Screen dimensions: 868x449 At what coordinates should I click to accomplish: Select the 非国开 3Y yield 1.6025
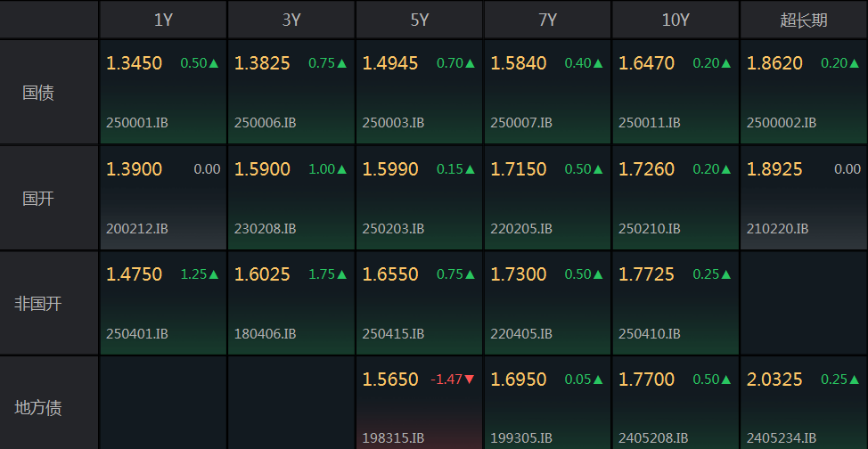262,274
